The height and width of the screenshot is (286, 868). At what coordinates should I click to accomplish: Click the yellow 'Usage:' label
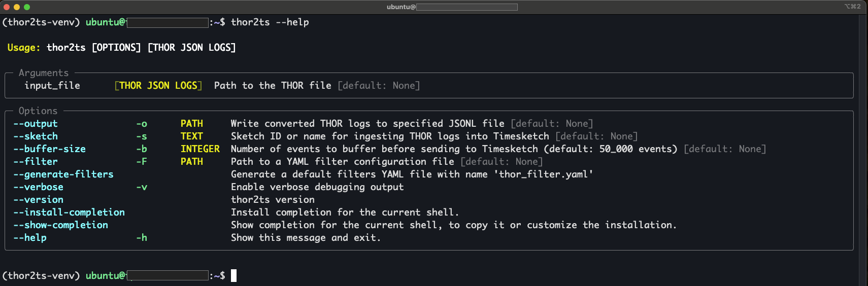pyautogui.click(x=24, y=48)
